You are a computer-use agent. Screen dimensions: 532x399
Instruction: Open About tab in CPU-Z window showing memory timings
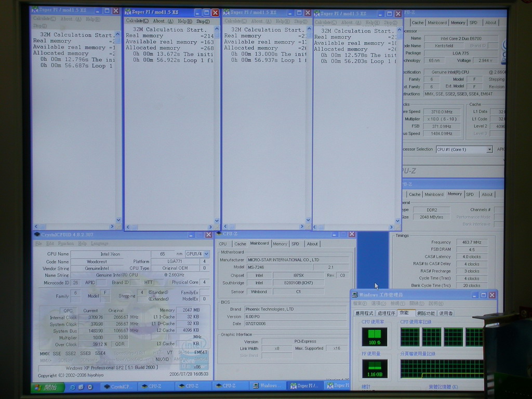[x=487, y=194]
